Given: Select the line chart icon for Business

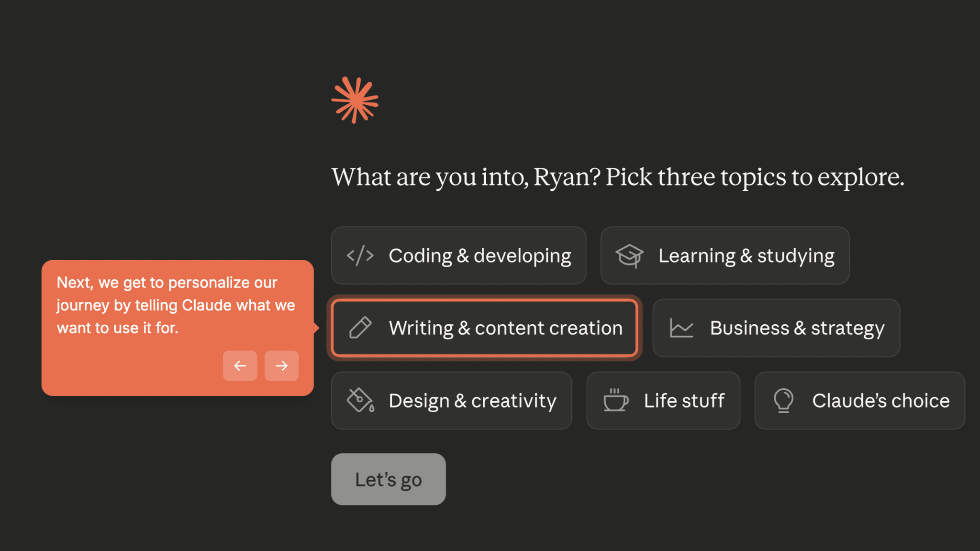Looking at the screenshot, I should (x=680, y=328).
